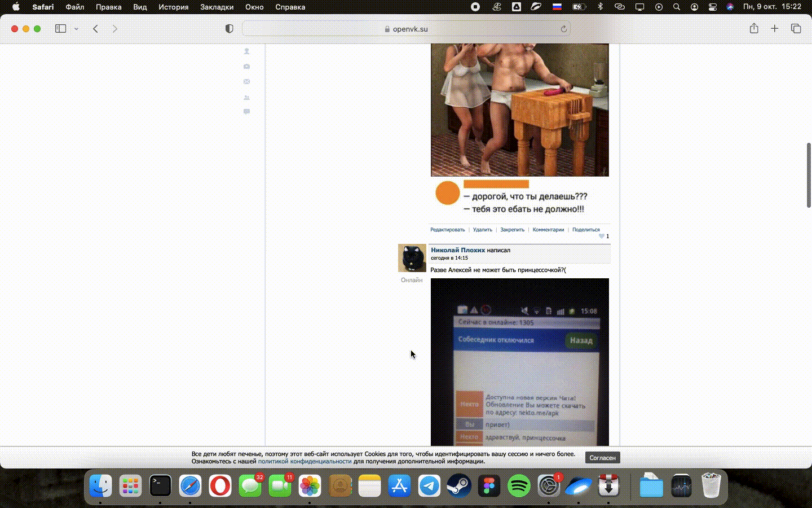
Task: Open the battery status menu
Action: [579, 7]
